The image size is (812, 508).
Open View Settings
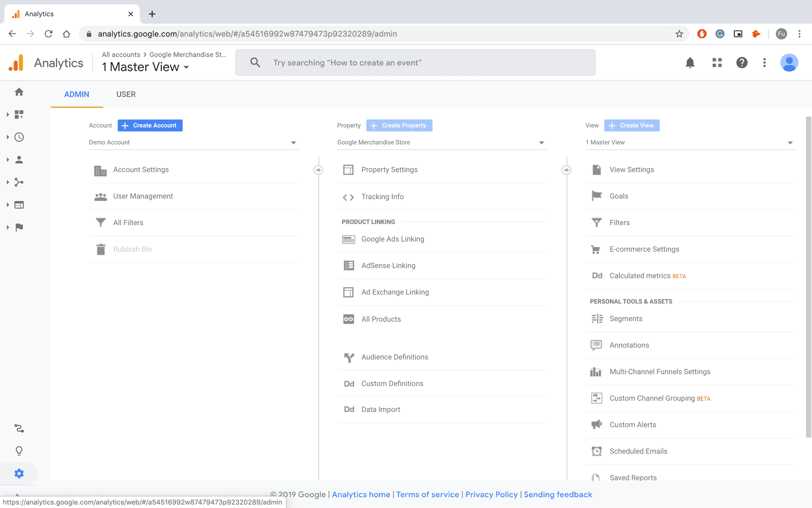point(691,170)
